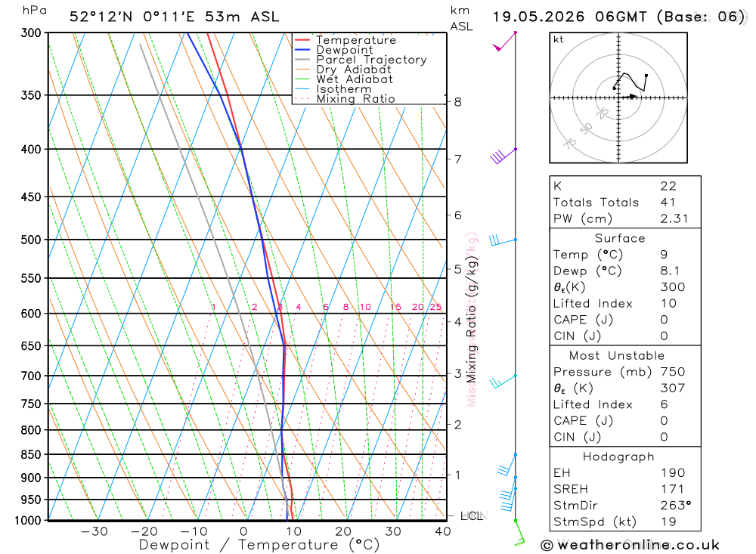Click the Most Unstable θE value 307
This screenshot has height=554, width=756.
(x=673, y=388)
